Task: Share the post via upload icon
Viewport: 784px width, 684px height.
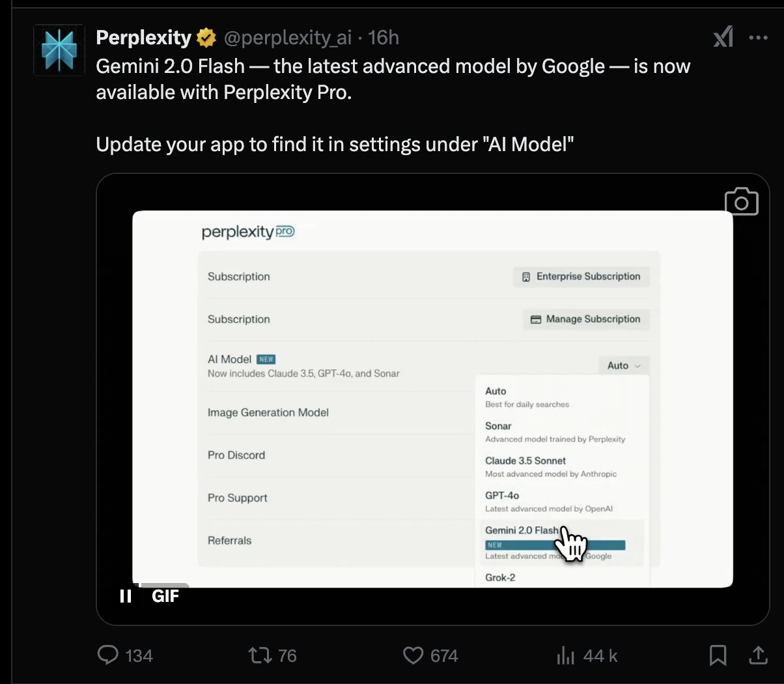Action: point(758,655)
